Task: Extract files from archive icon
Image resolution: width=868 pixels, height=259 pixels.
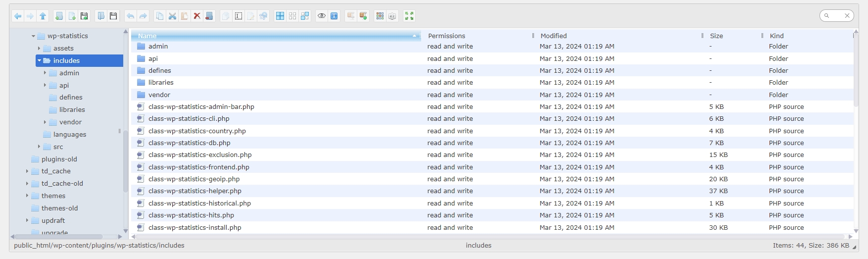Action: point(351,16)
